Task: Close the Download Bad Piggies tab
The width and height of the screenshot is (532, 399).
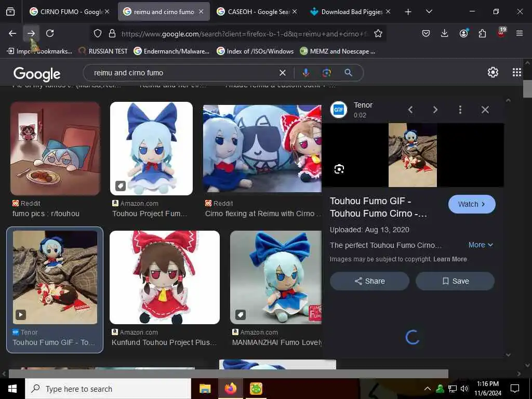Action: point(388,12)
